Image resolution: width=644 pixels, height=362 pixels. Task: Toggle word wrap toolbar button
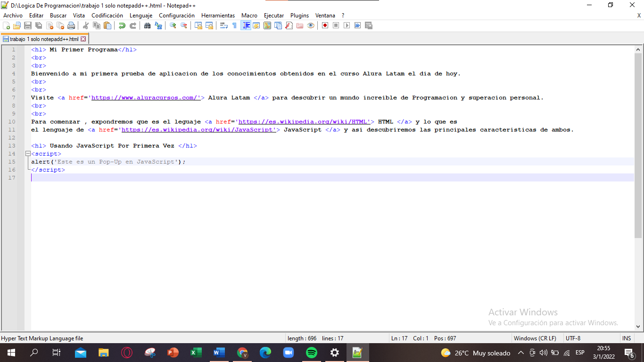224,25
